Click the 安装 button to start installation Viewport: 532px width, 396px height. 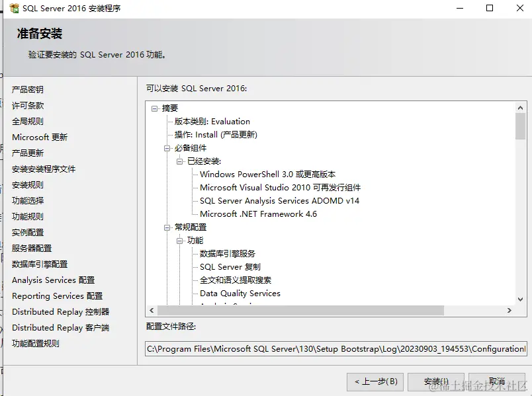click(x=435, y=381)
